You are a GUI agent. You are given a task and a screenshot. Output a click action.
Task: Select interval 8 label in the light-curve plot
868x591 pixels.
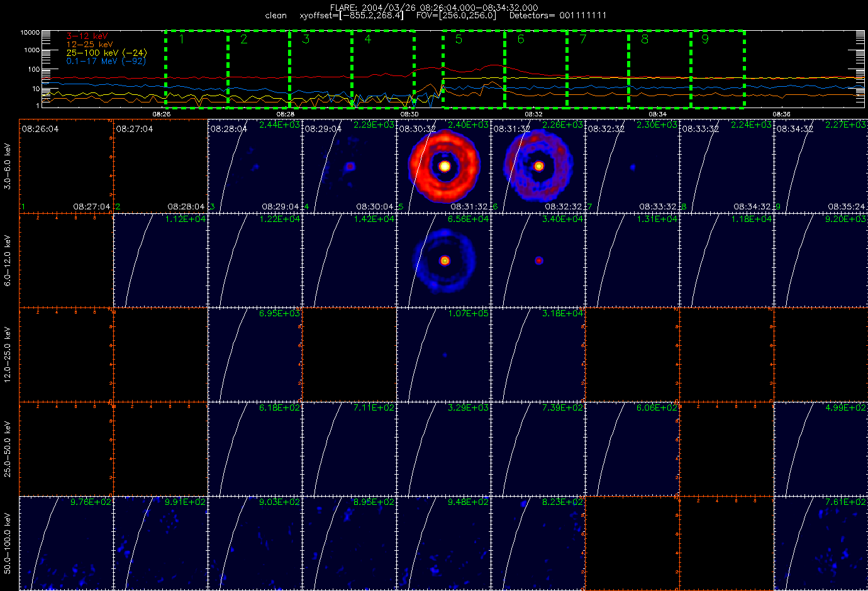pos(645,39)
